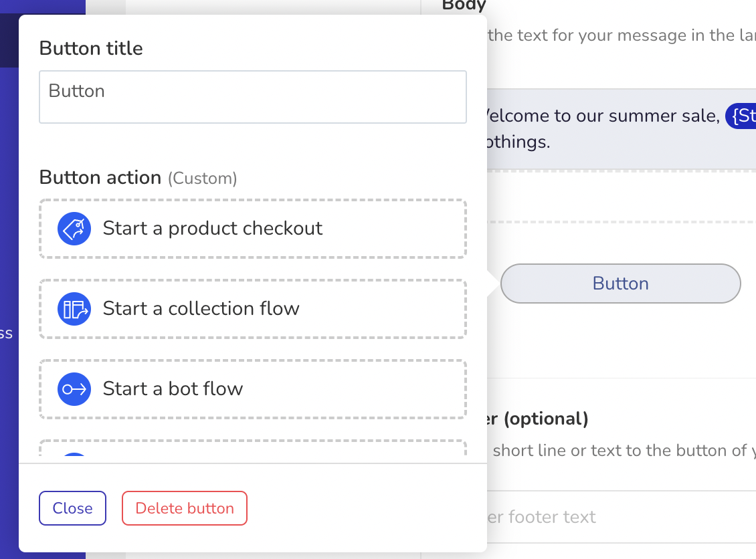Image resolution: width=756 pixels, height=559 pixels.
Task: Click the Body section heading
Action: [x=464, y=5]
